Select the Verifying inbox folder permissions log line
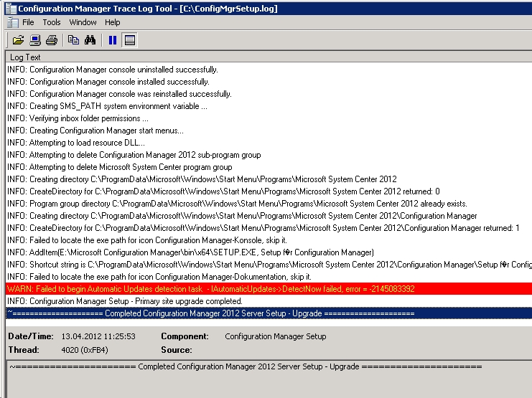The width and height of the screenshot is (532, 398). point(78,118)
